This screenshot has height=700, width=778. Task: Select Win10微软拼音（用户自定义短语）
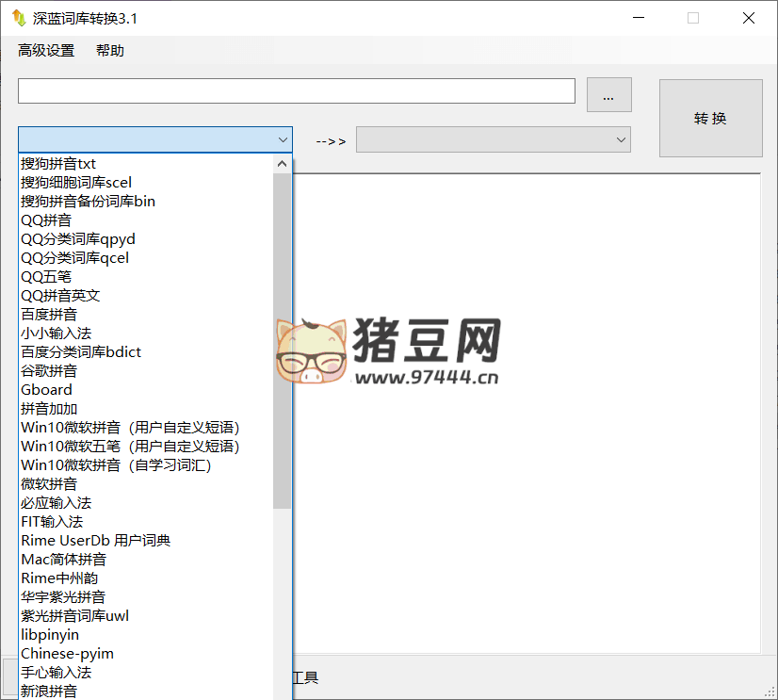coord(146,428)
